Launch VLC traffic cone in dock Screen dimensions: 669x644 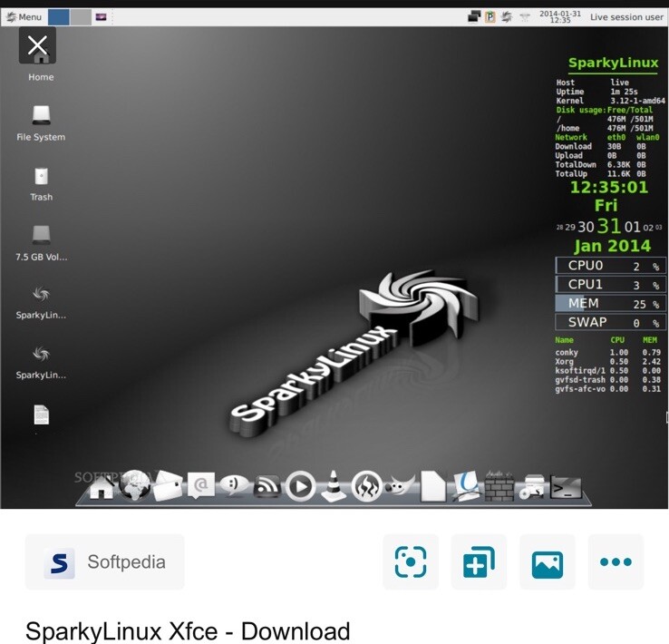334,485
